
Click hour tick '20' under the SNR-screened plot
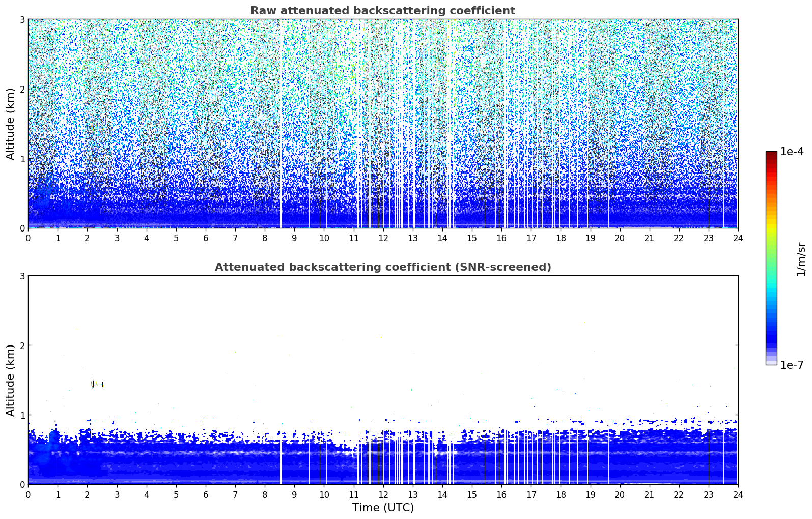(x=620, y=495)
